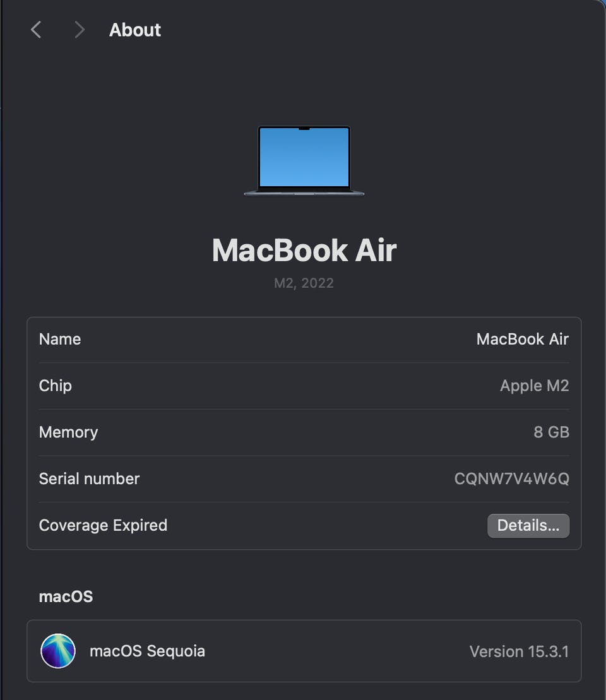
Task: Click the Chip row label
Action: click(56, 386)
